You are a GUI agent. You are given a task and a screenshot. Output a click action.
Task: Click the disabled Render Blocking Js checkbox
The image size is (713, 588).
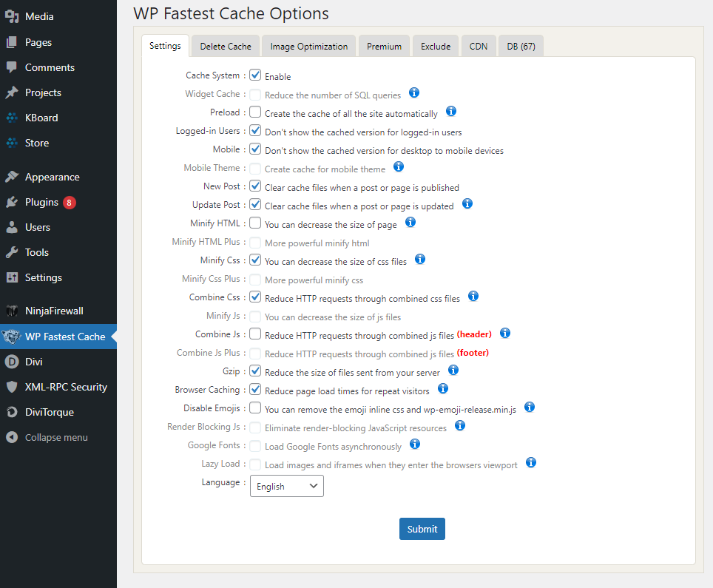coord(255,427)
